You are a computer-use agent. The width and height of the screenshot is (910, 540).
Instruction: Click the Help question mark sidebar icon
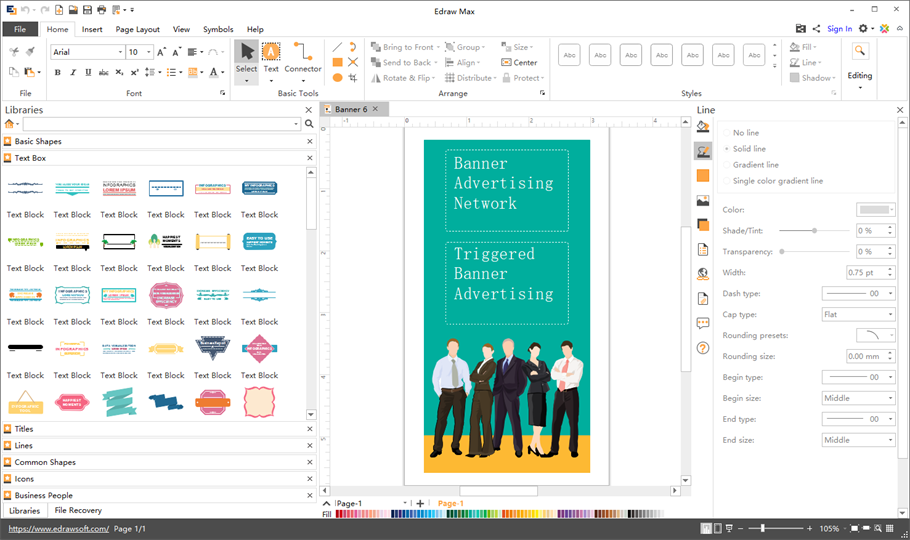(x=703, y=348)
